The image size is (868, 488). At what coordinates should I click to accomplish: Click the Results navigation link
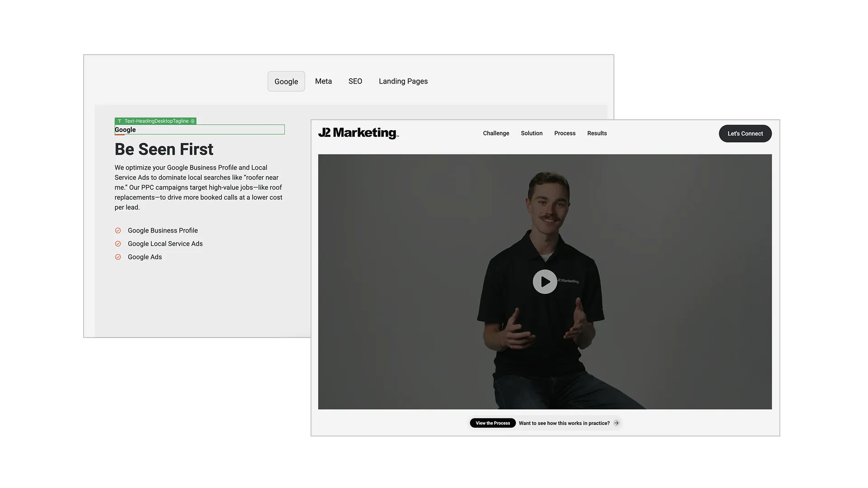coord(597,133)
